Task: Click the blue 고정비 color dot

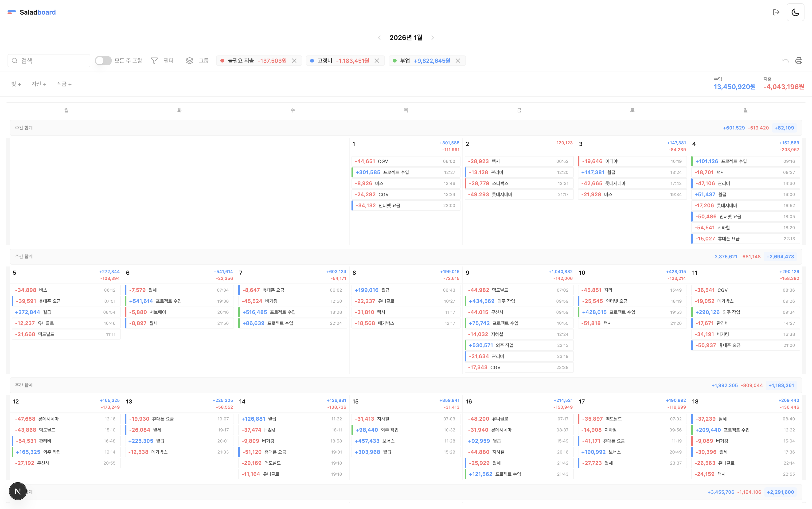Action: click(x=312, y=61)
